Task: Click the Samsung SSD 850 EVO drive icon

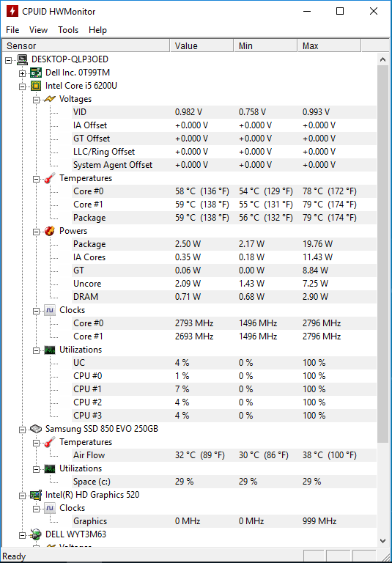Action: (35, 429)
